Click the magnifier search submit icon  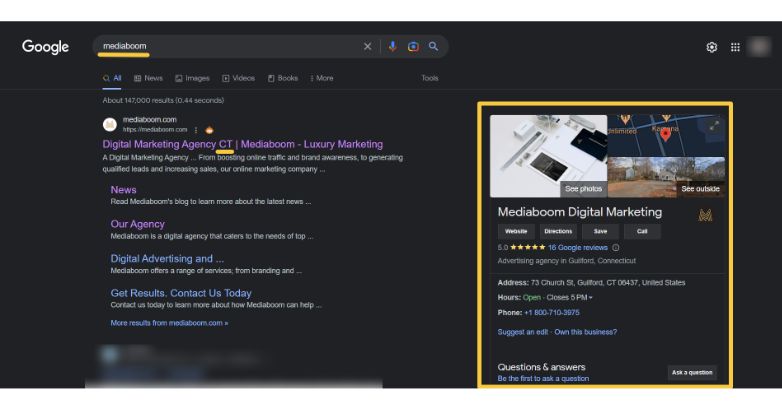pos(433,46)
